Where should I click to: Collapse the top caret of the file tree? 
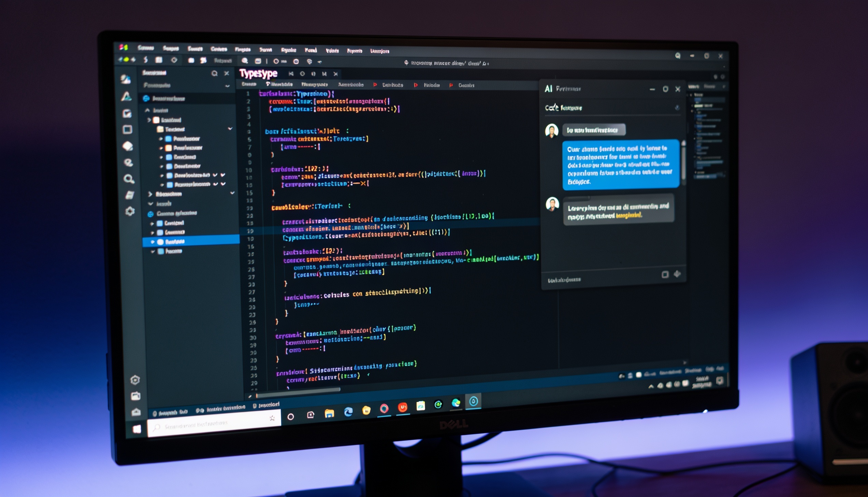click(x=147, y=110)
